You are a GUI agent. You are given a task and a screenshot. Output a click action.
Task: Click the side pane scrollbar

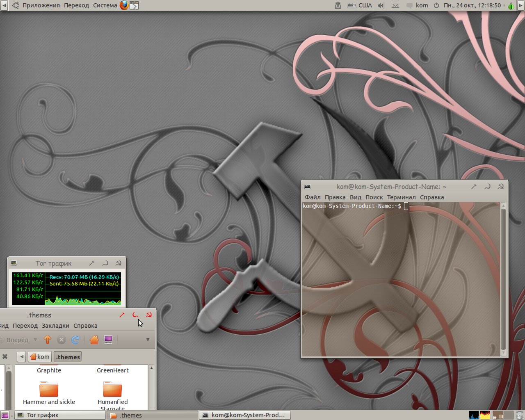(9, 388)
